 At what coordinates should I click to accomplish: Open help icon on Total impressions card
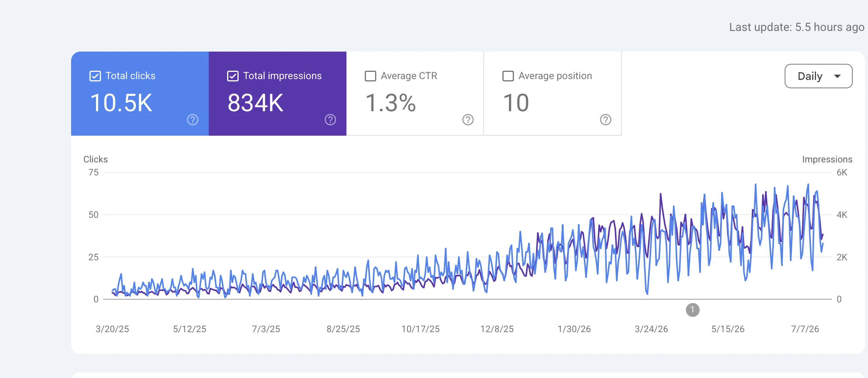[330, 120]
